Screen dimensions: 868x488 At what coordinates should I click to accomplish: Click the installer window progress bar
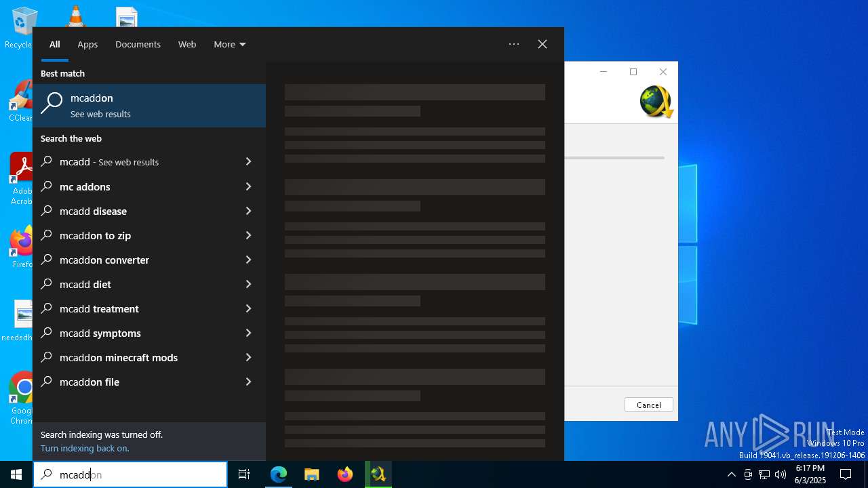click(614, 158)
